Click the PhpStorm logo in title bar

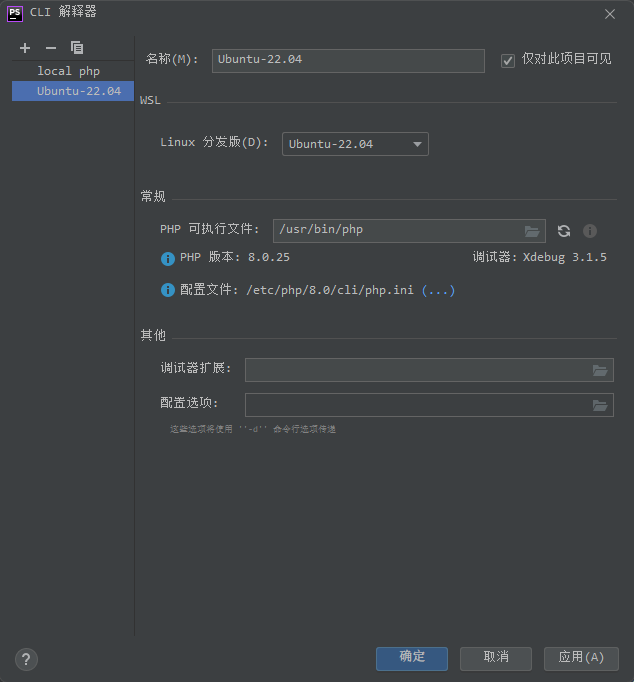(15, 13)
